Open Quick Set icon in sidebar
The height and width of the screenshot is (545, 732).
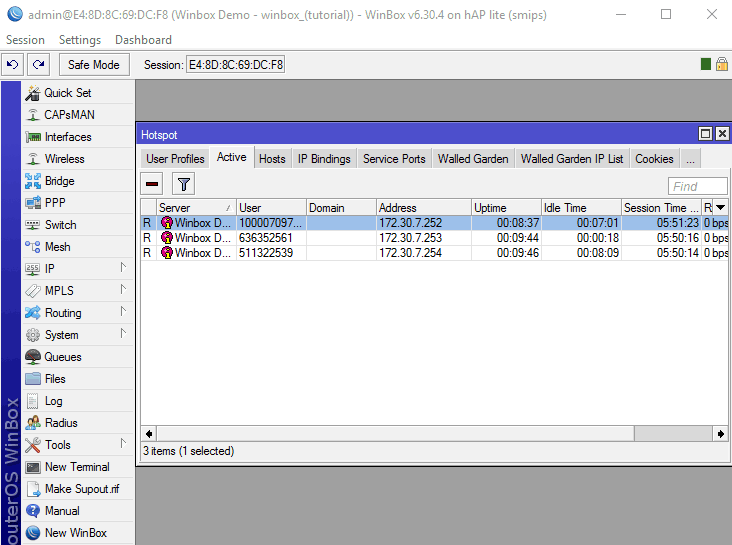33,93
